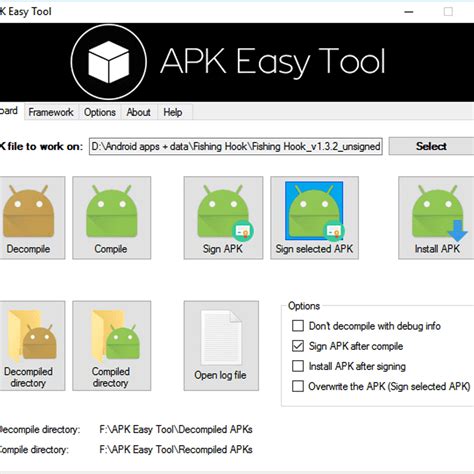The width and height of the screenshot is (474, 474).
Task: Click the Compile directory label
Action: coord(34,450)
